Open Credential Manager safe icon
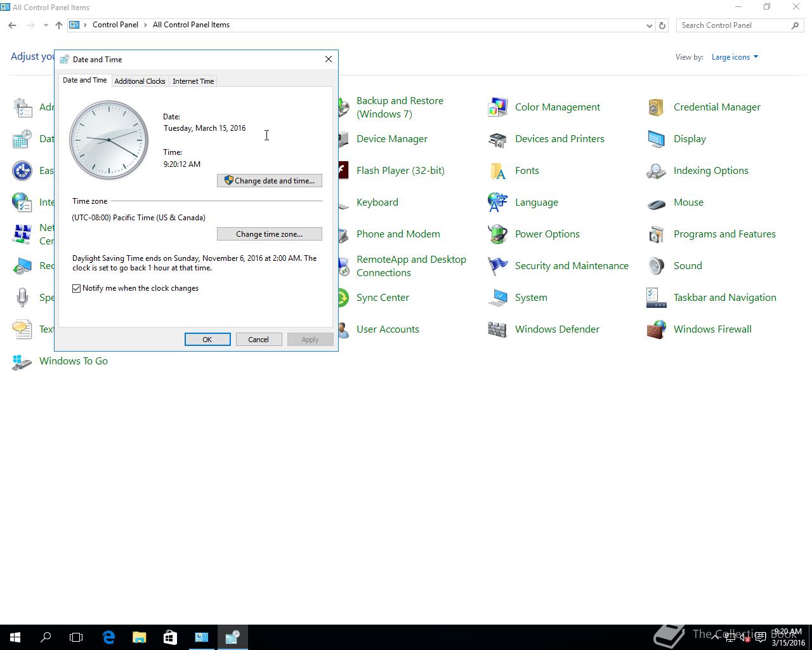Viewport: 812px width, 650px height. click(656, 107)
